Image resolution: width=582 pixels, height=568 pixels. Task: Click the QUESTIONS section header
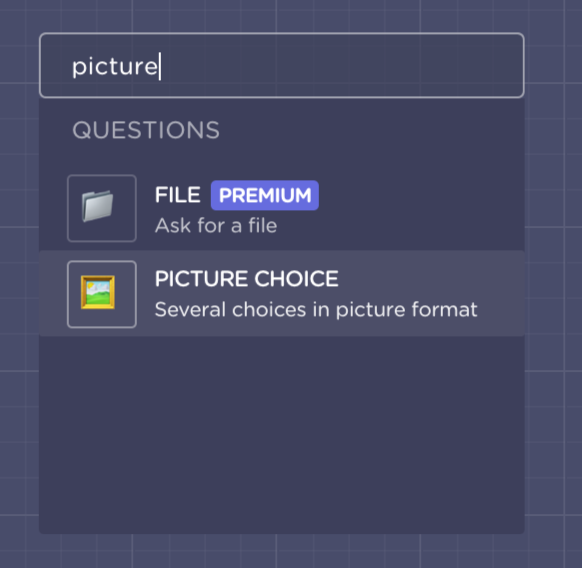coord(146,130)
